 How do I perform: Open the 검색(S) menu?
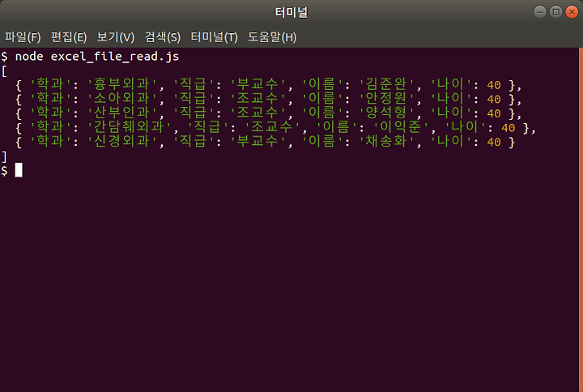coord(163,37)
